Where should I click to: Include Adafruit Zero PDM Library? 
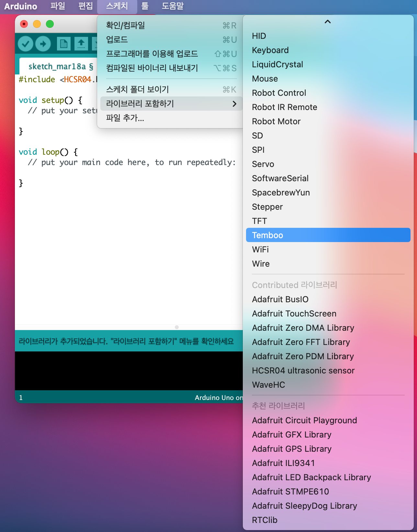pyautogui.click(x=328, y=356)
